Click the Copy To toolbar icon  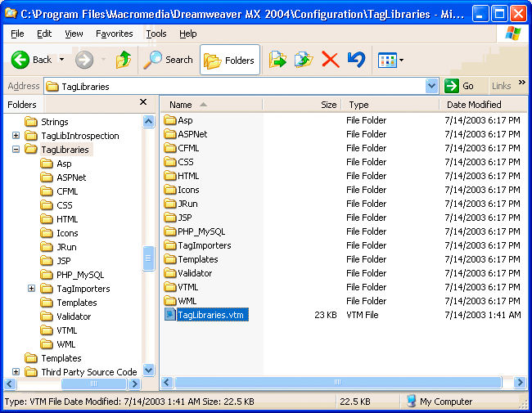[x=304, y=60]
